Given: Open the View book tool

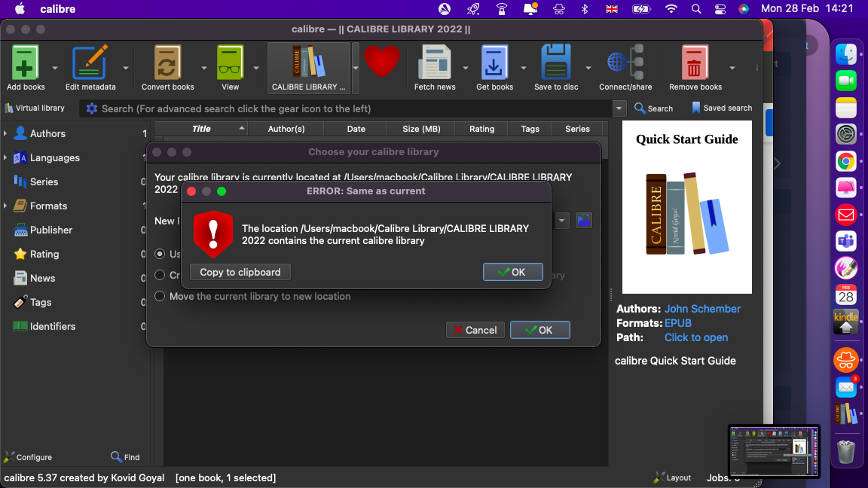Looking at the screenshot, I should 230,68.
